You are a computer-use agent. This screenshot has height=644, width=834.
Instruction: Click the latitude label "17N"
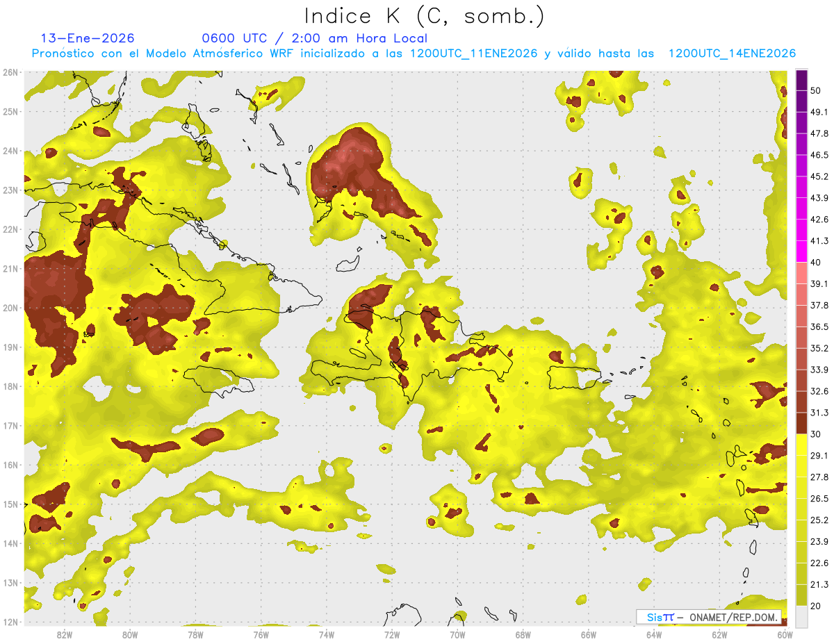10,426
